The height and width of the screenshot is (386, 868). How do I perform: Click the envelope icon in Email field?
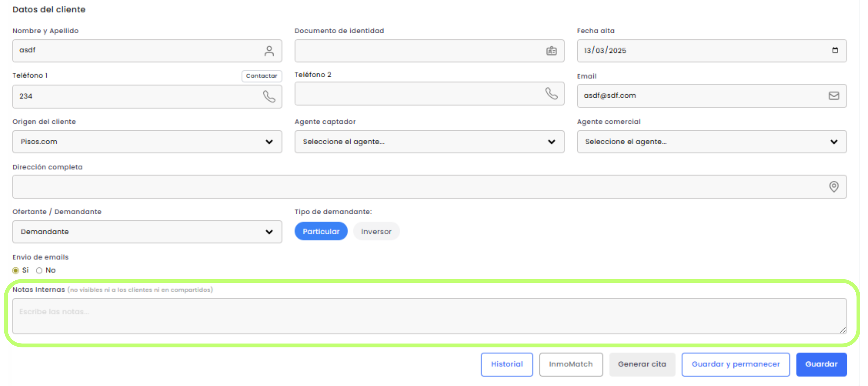tap(834, 96)
